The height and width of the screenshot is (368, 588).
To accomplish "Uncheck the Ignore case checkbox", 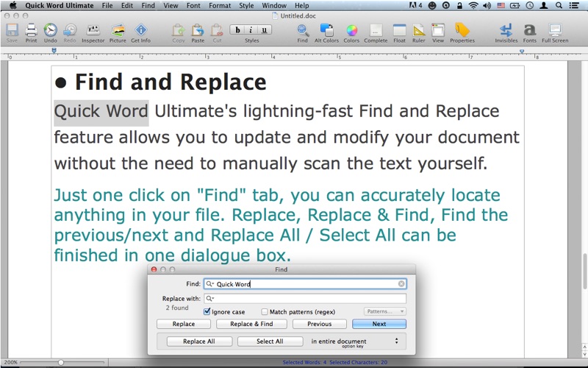I will point(207,311).
